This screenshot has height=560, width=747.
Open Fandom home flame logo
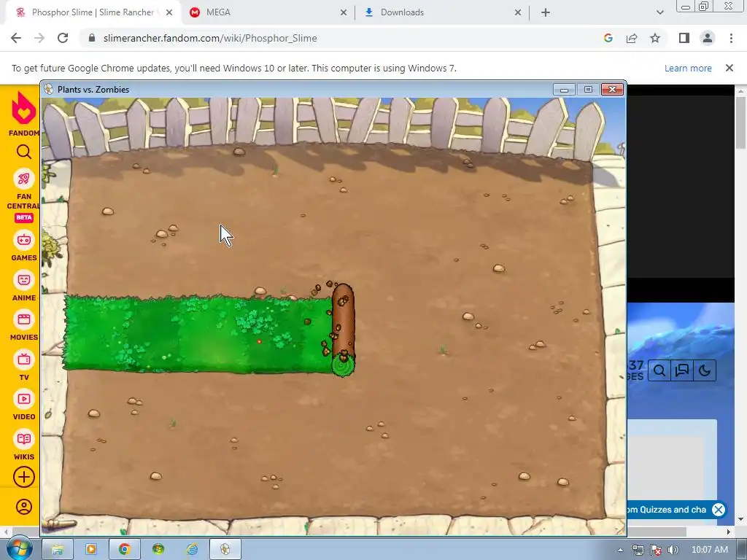pos(23,107)
